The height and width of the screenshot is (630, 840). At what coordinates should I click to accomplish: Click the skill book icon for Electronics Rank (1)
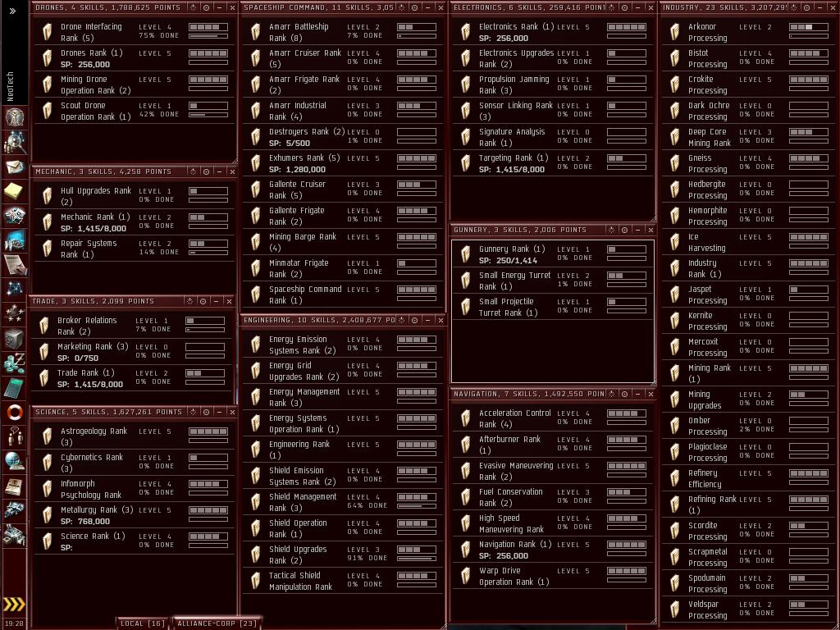click(x=466, y=32)
